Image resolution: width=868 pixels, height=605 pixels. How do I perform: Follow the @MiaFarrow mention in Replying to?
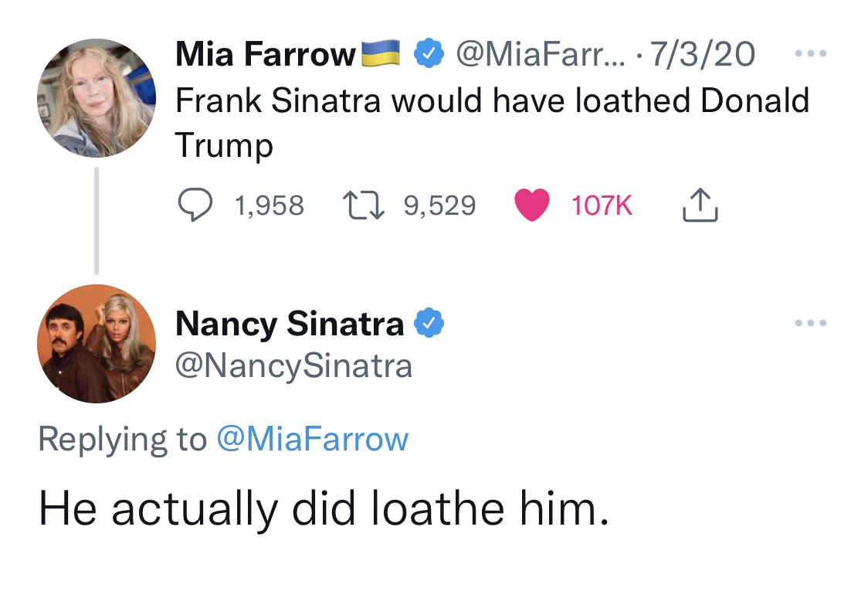tap(313, 440)
